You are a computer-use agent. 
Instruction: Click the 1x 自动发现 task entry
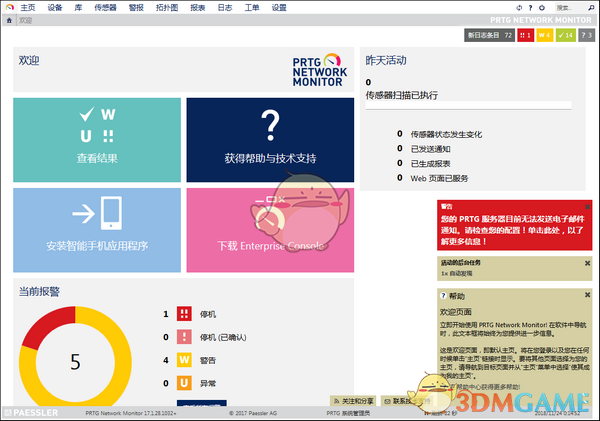coord(457,273)
